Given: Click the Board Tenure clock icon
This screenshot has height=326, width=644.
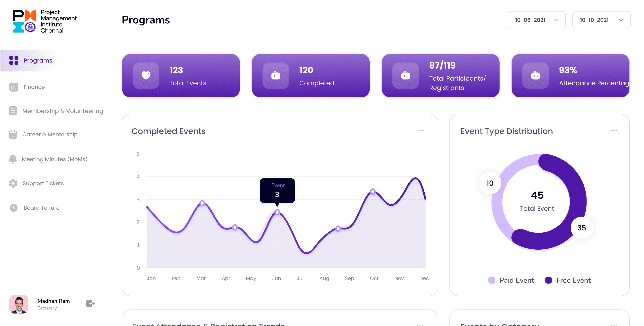Looking at the screenshot, I should point(13,208).
